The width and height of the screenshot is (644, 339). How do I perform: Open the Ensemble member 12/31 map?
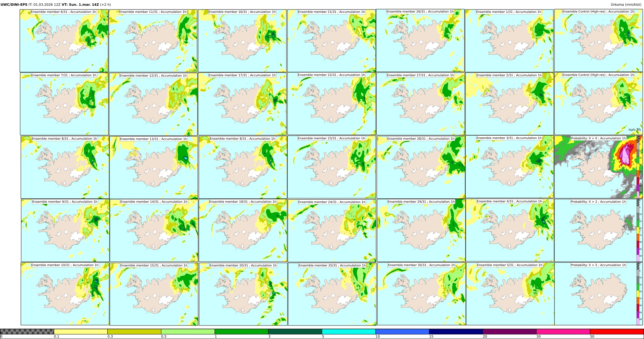click(x=153, y=104)
